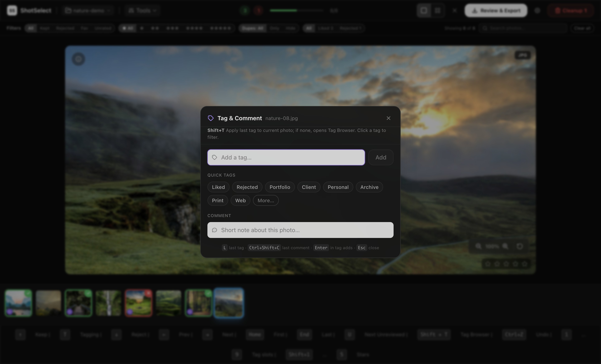Switch to single photo view icon
Screen dimensions: 601x364
[423, 10]
